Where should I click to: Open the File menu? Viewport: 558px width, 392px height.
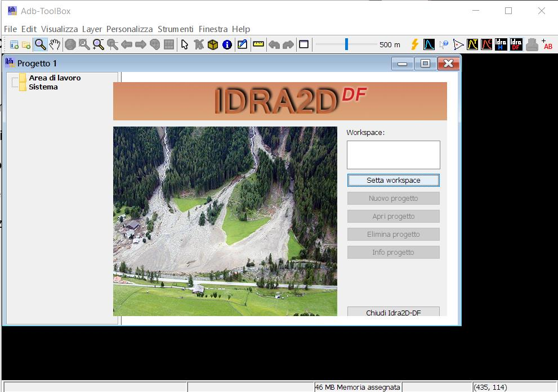[10, 29]
